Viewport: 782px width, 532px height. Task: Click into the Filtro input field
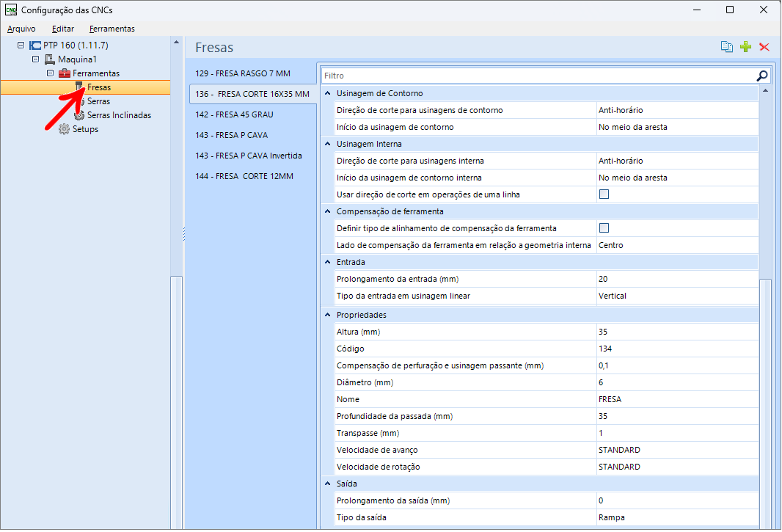pos(538,76)
